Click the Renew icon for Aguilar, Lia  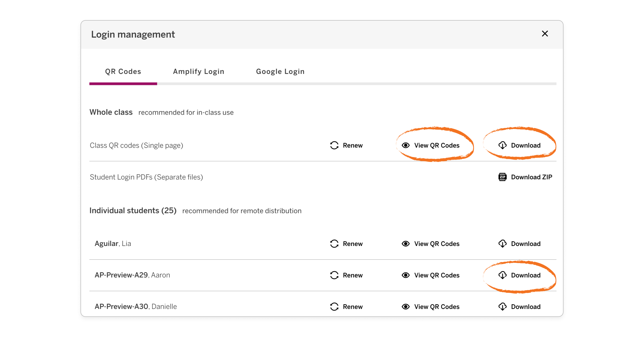(x=334, y=243)
